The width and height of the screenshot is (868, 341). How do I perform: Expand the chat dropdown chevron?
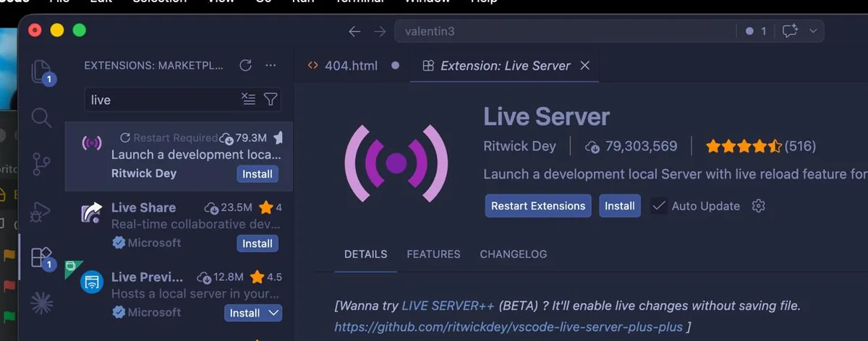pyautogui.click(x=813, y=31)
